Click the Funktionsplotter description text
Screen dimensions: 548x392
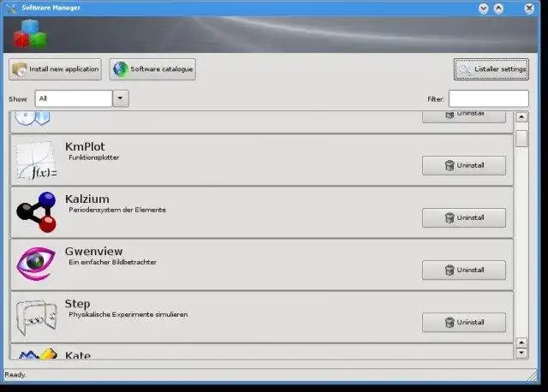[94, 157]
